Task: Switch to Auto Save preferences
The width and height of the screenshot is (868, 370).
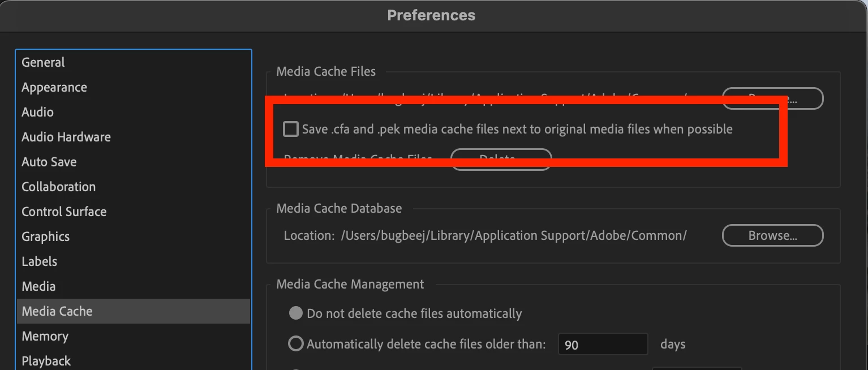Action: pos(49,162)
